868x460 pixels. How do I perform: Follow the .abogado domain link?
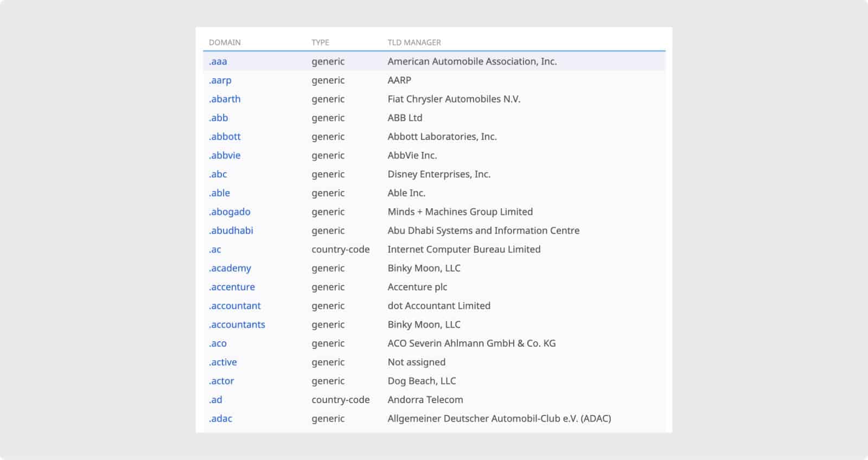pos(230,212)
